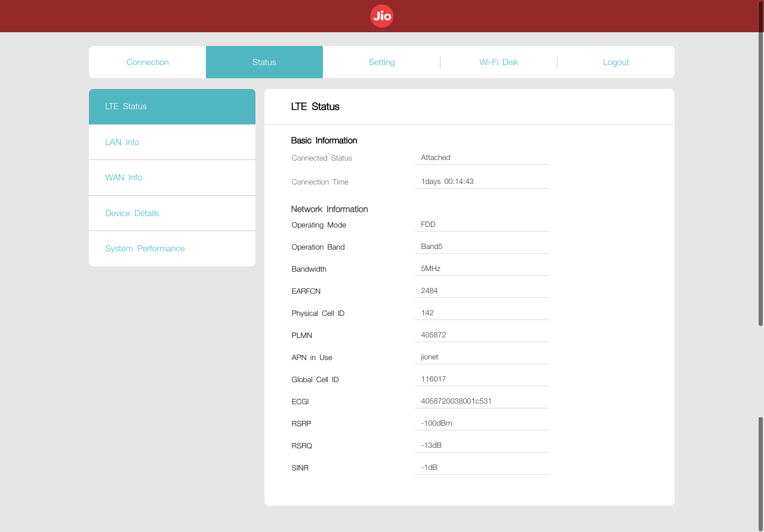
Task: Switch to the Setting tab
Action: (381, 62)
